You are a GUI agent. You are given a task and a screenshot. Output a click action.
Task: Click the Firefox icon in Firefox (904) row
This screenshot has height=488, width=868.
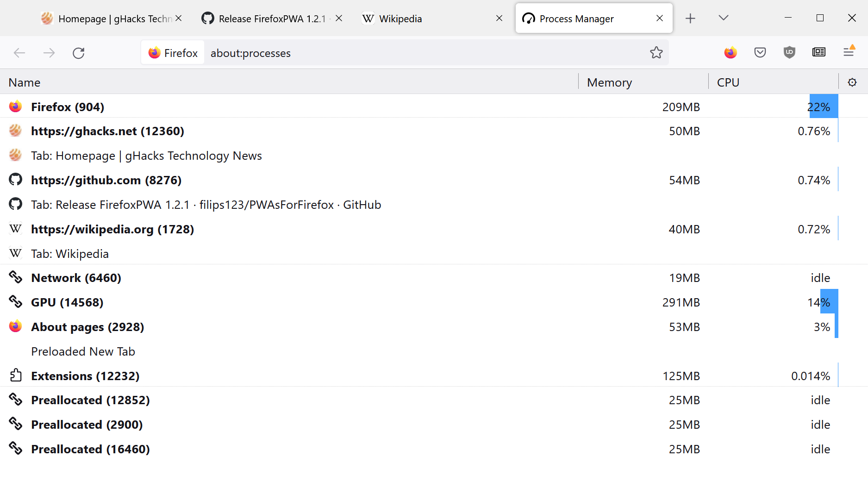coord(16,106)
